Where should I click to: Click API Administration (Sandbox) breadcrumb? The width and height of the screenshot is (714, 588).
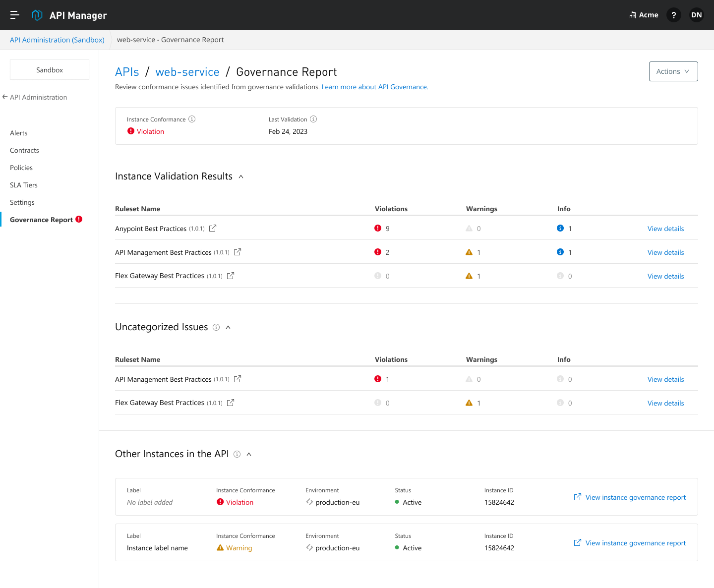57,40
